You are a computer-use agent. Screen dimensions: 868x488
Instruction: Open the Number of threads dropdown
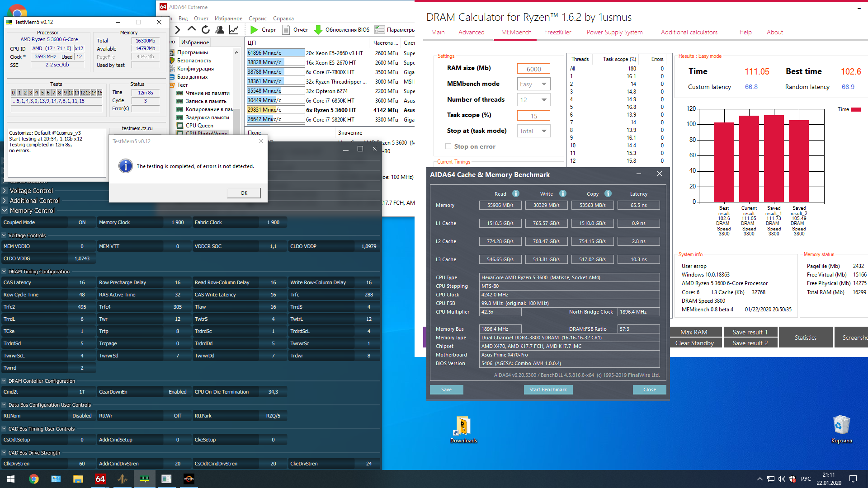(533, 100)
